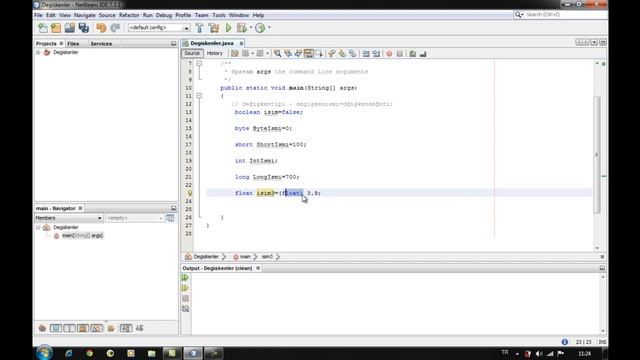Switch to the Services tab

(x=101, y=43)
